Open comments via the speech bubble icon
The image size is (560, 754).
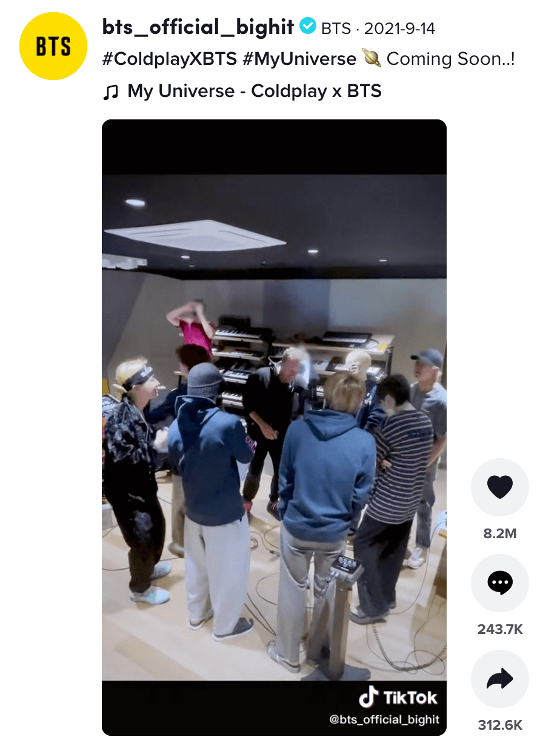tap(500, 583)
